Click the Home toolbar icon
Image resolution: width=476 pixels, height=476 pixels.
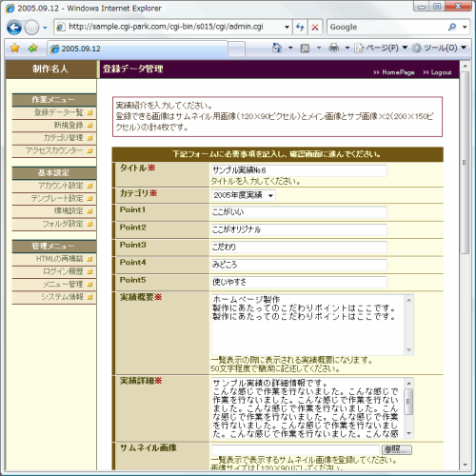point(277,48)
